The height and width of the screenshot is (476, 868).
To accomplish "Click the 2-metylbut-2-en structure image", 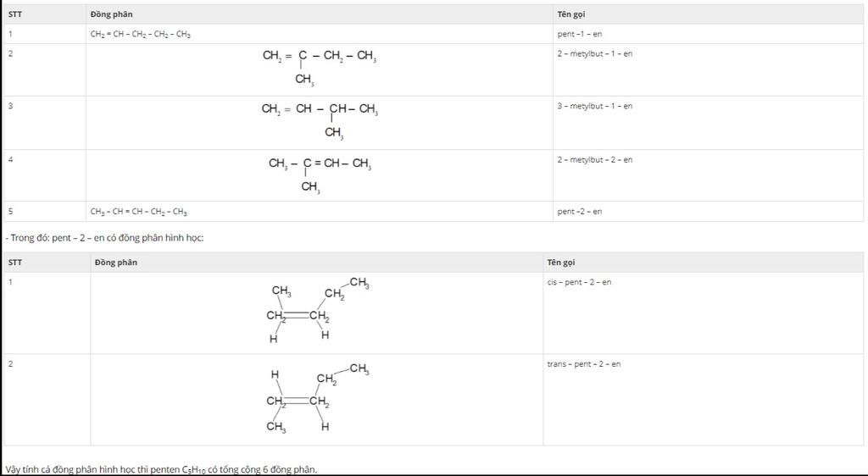I will (320, 175).
